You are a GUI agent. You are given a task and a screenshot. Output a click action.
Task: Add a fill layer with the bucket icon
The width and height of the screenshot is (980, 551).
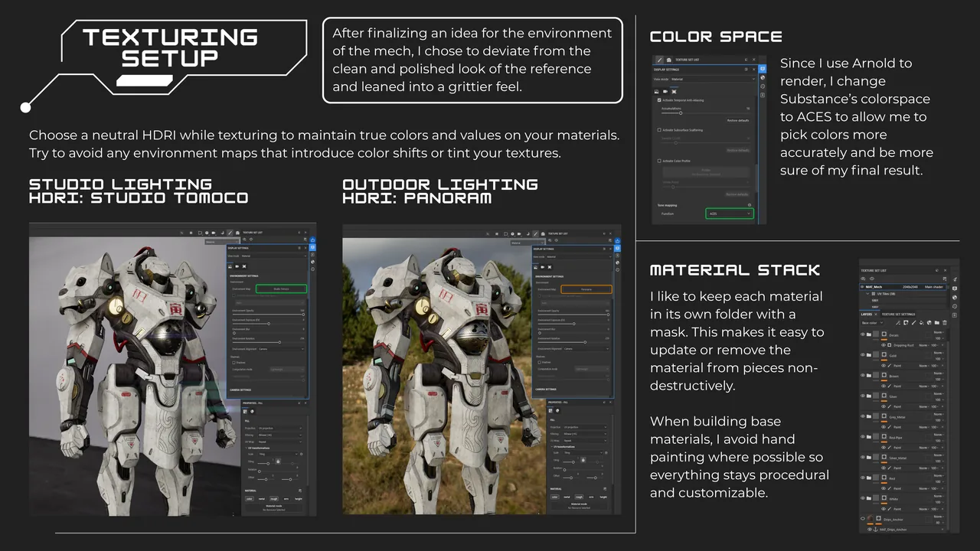point(922,323)
